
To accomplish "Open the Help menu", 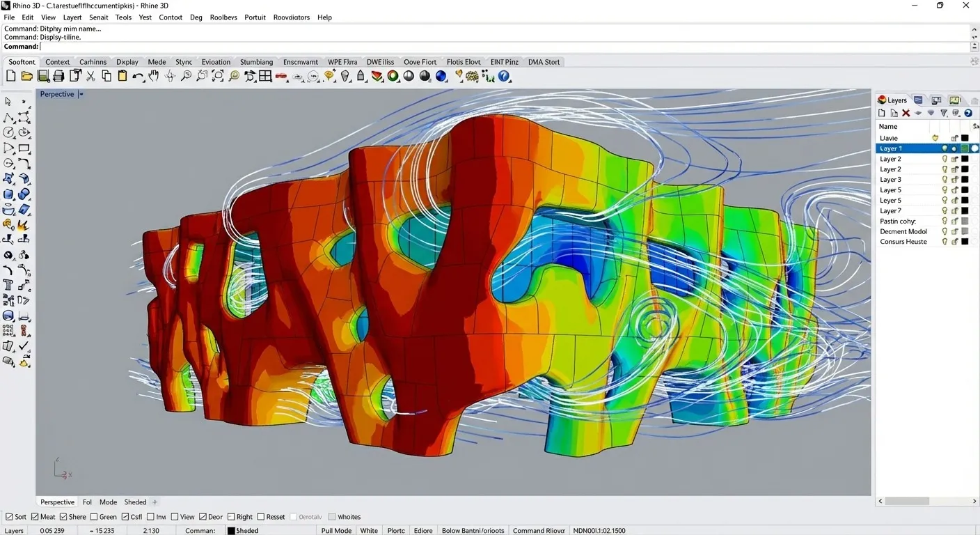I will pyautogui.click(x=324, y=17).
